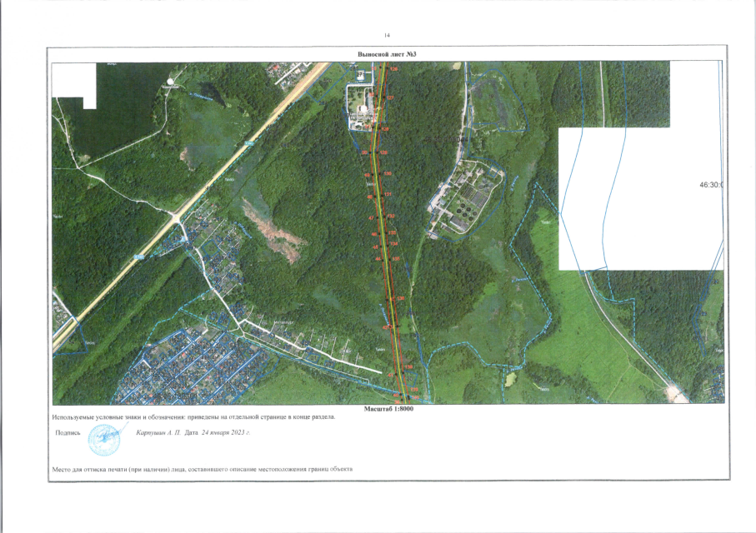Click the 'Подпись' signature label
Viewport: 756px width, 533px height.
click(x=67, y=433)
